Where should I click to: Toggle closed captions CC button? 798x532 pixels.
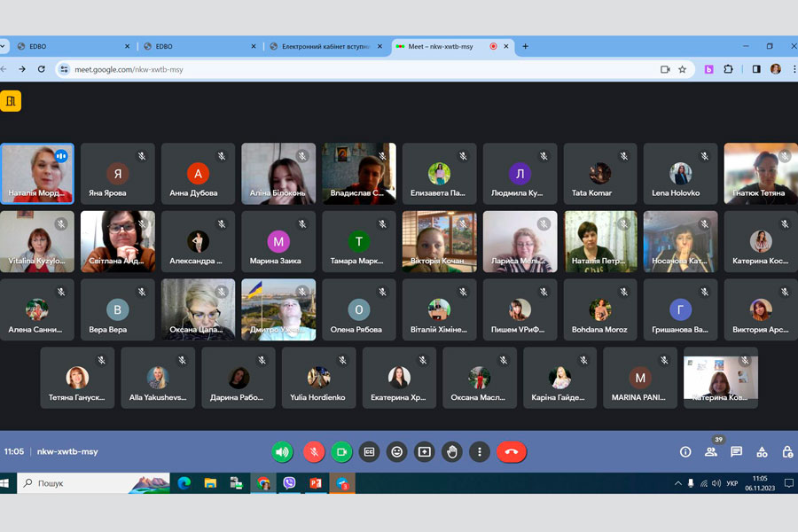[370, 452]
